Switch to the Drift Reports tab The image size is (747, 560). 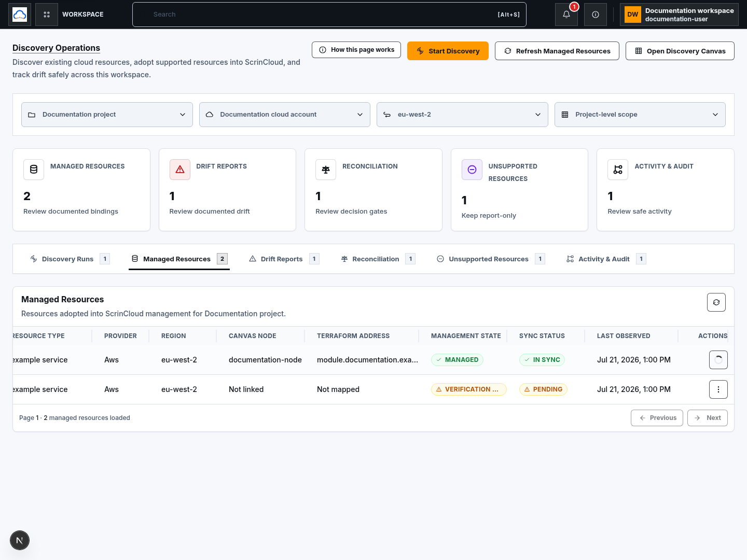283,259
